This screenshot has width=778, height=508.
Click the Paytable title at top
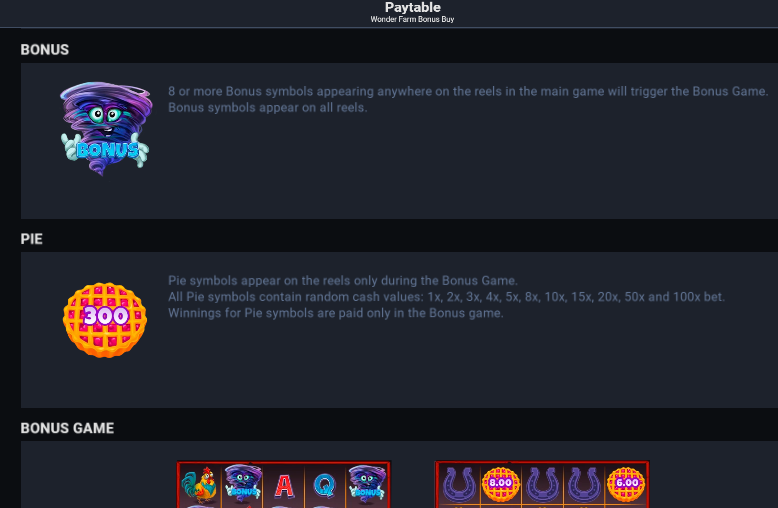click(x=412, y=7)
